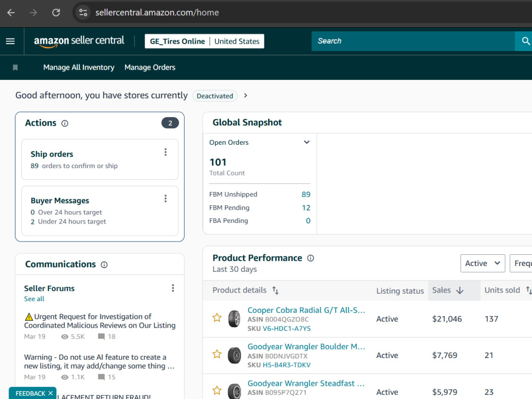This screenshot has height=399, width=532.
Task: Click FBA Pending value 0
Action: (x=308, y=221)
